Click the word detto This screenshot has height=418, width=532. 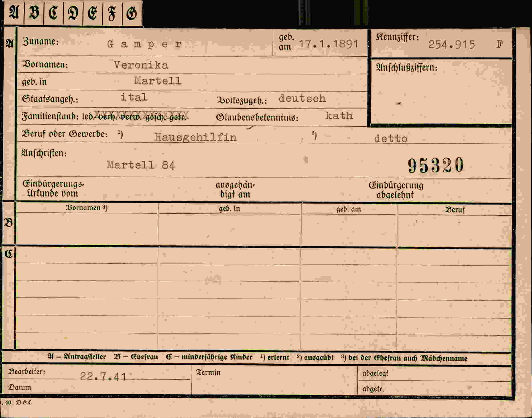click(391, 139)
